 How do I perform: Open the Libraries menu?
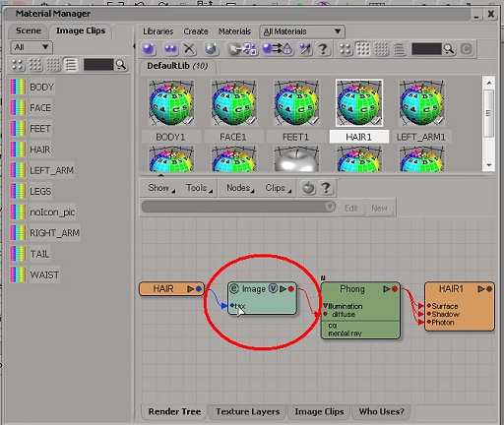click(x=157, y=31)
